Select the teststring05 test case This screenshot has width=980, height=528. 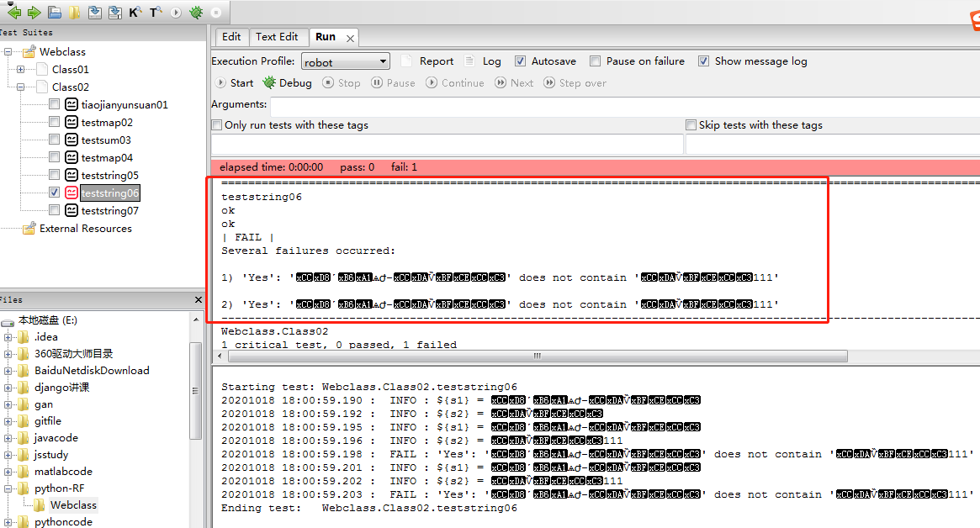[110, 176]
